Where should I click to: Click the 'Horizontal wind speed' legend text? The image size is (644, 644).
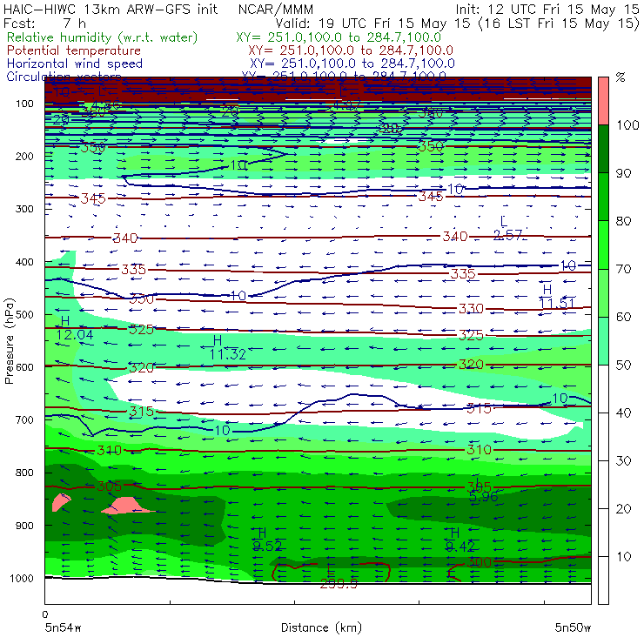point(75,64)
